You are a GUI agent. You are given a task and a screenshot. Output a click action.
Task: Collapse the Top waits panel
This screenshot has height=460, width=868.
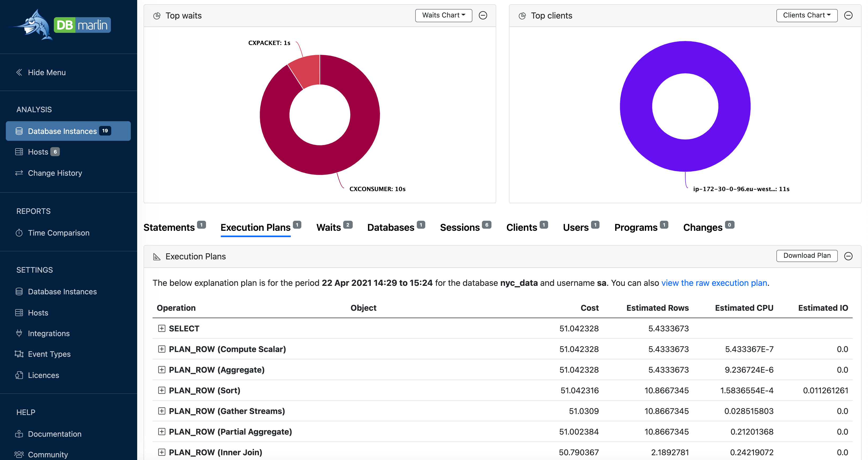(x=483, y=16)
